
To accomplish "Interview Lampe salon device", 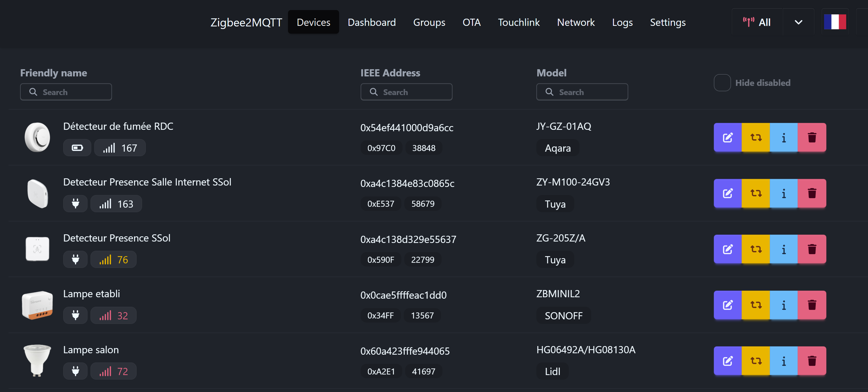I will (783, 361).
